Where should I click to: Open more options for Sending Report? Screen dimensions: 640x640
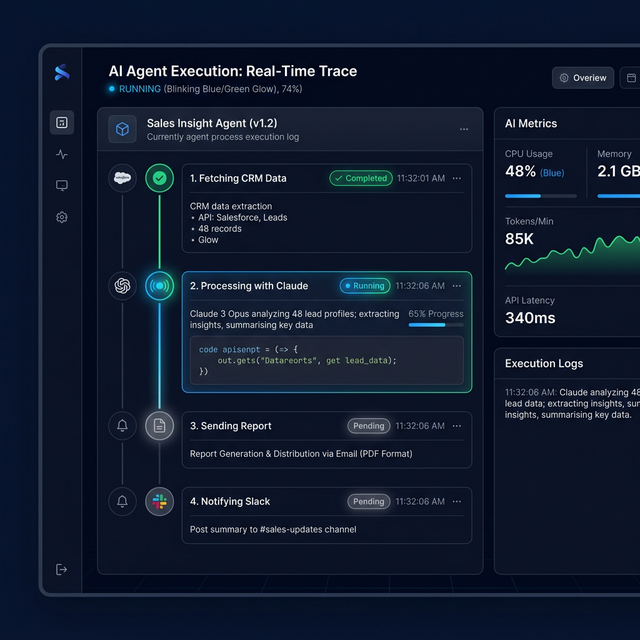click(x=457, y=426)
